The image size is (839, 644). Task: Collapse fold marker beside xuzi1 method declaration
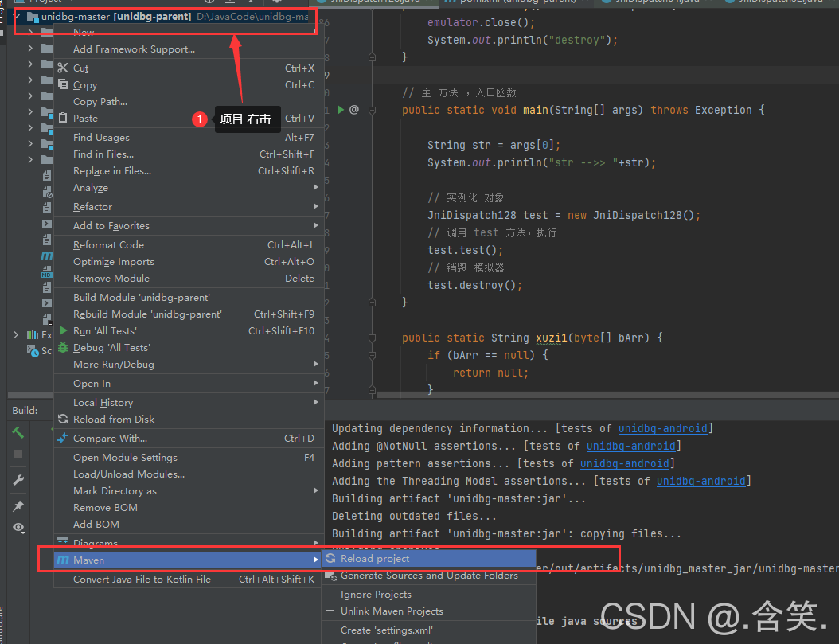click(x=372, y=338)
